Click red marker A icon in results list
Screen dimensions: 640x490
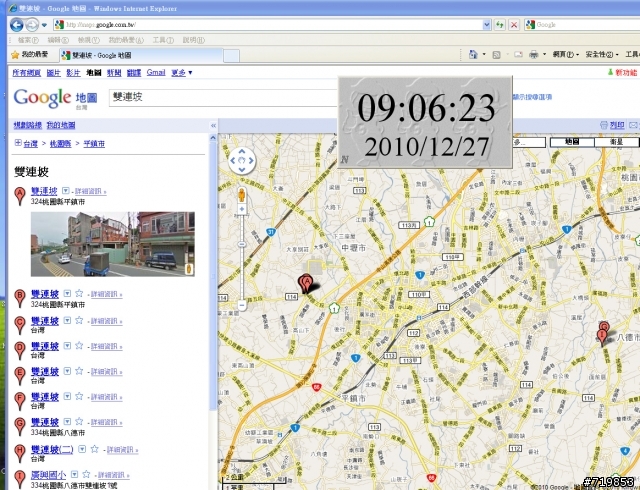(x=20, y=196)
